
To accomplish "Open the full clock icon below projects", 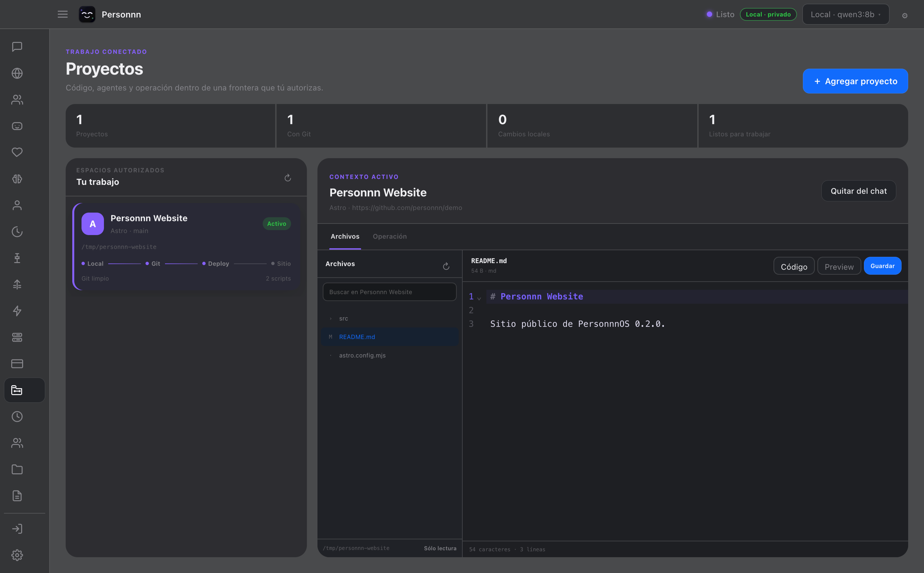I will (x=17, y=417).
